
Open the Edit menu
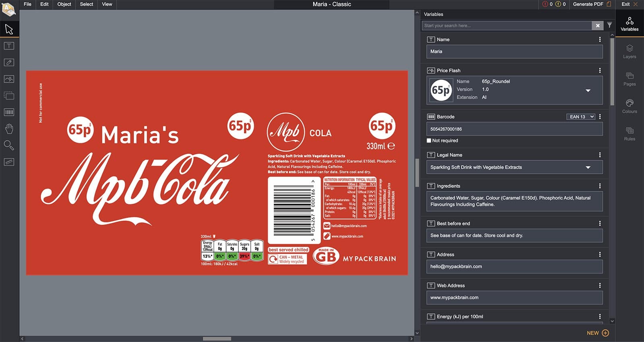44,4
